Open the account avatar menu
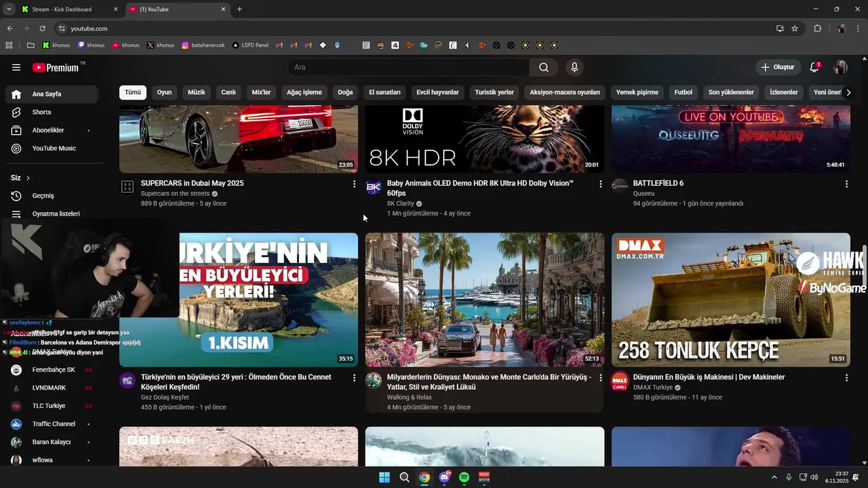 (x=841, y=67)
